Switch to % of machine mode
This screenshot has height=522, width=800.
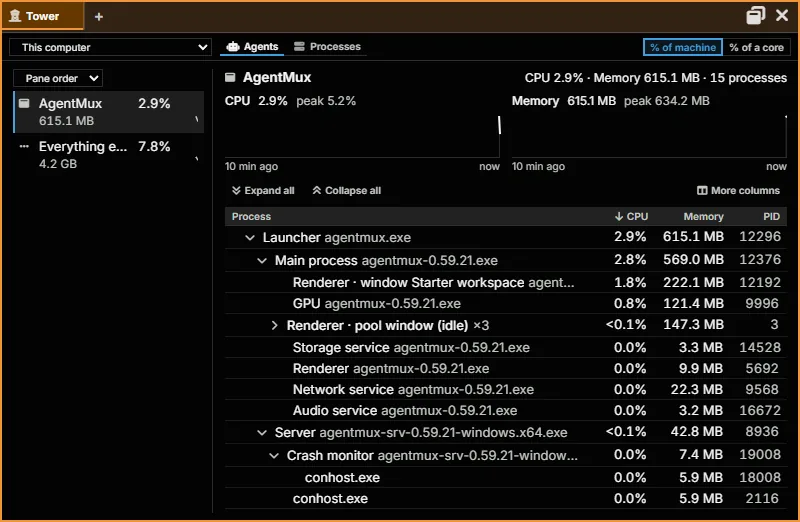(x=683, y=47)
